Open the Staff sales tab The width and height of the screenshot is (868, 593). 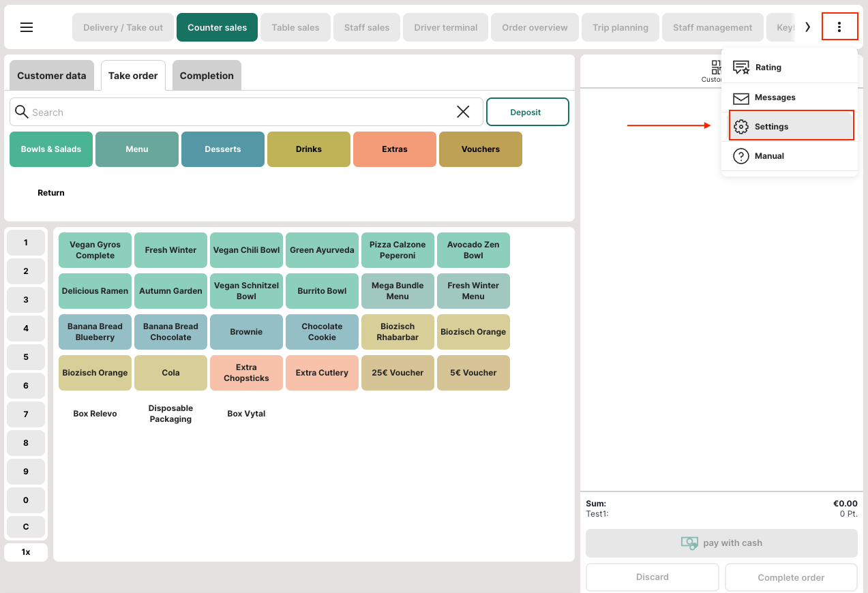[x=367, y=27]
